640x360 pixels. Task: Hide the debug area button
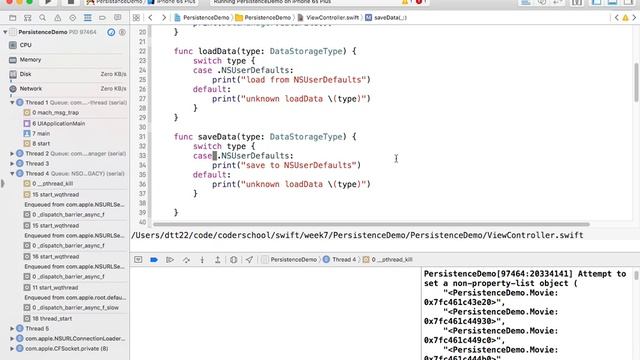138,260
